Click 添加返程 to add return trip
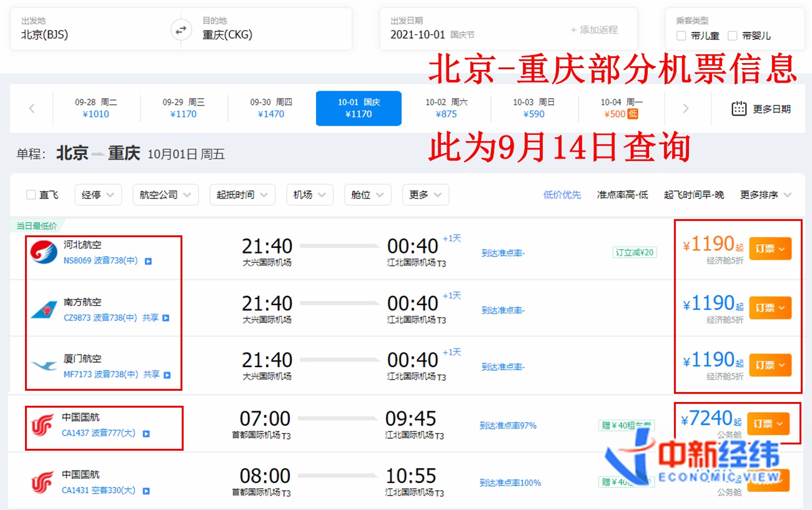 (x=593, y=30)
